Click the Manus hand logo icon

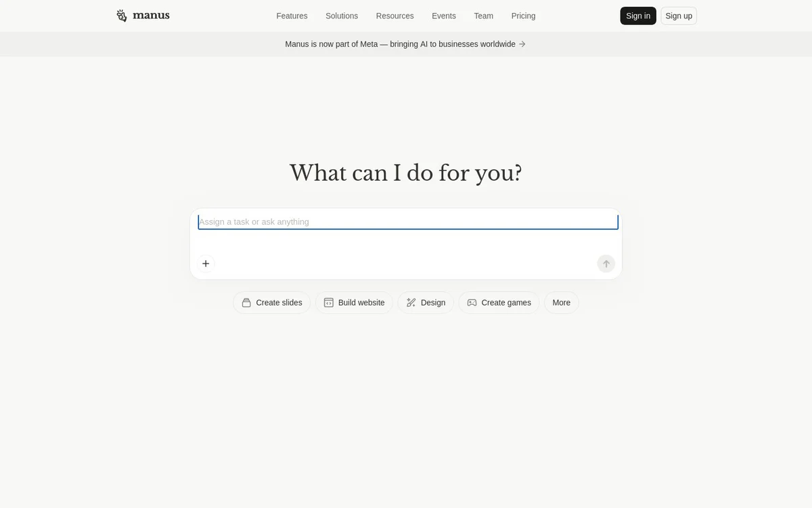click(122, 16)
